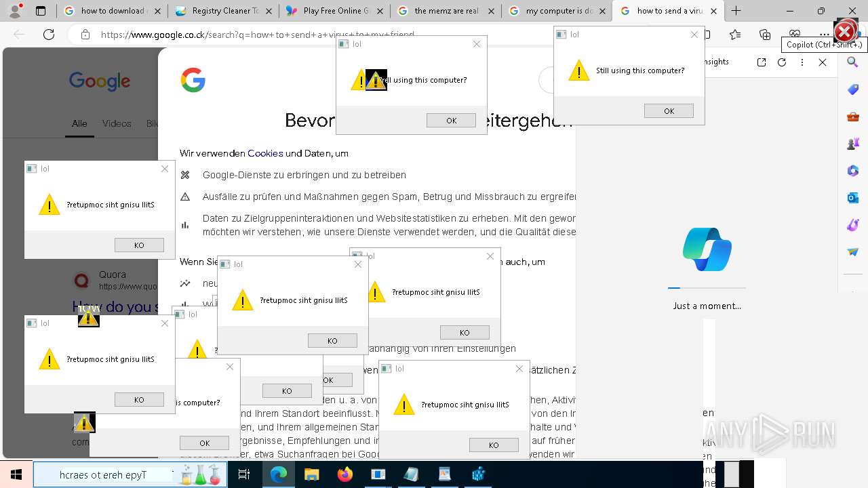Click the Google logo on results page
The height and width of the screenshot is (488, 868).
[100, 81]
